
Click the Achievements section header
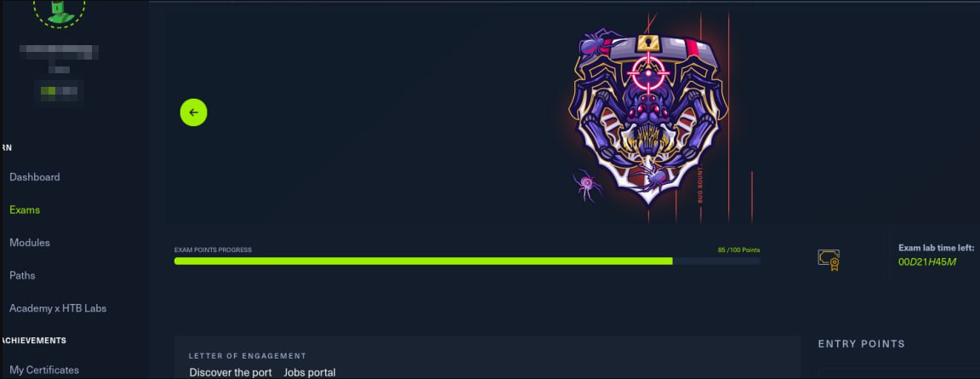(34, 340)
